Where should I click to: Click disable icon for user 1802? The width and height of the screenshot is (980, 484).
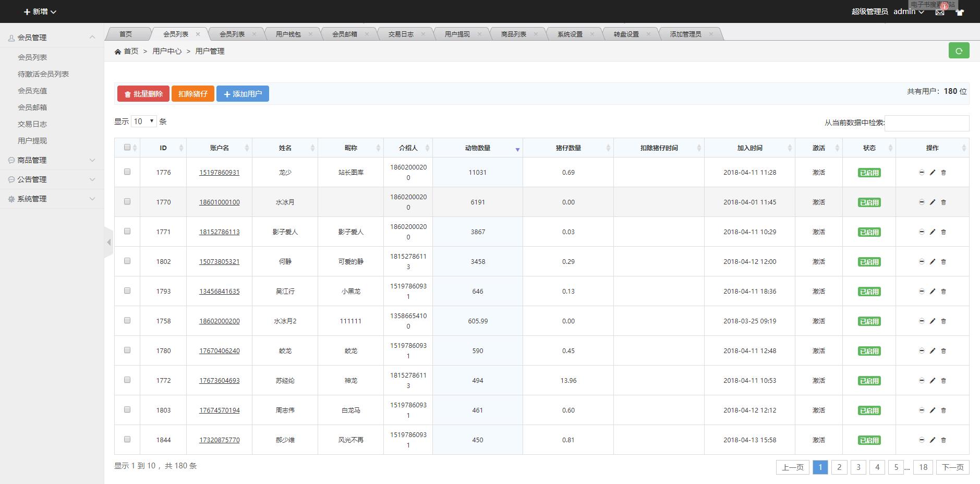tap(922, 262)
